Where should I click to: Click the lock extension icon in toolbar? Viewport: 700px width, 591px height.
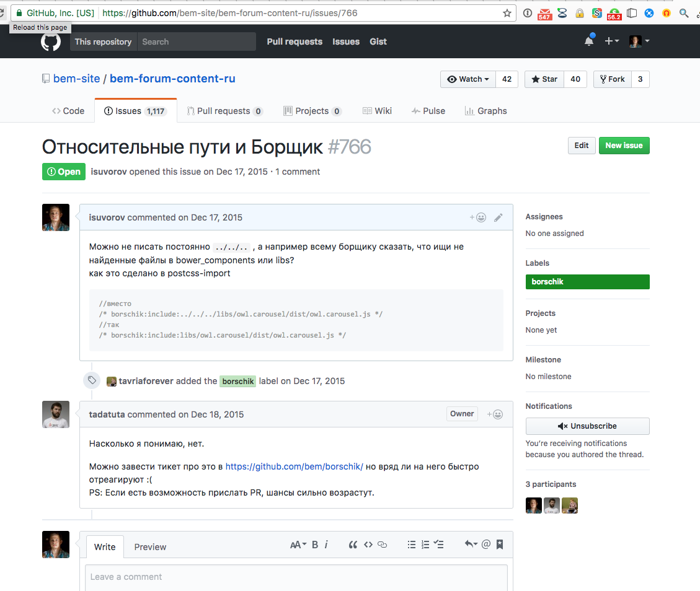580,14
